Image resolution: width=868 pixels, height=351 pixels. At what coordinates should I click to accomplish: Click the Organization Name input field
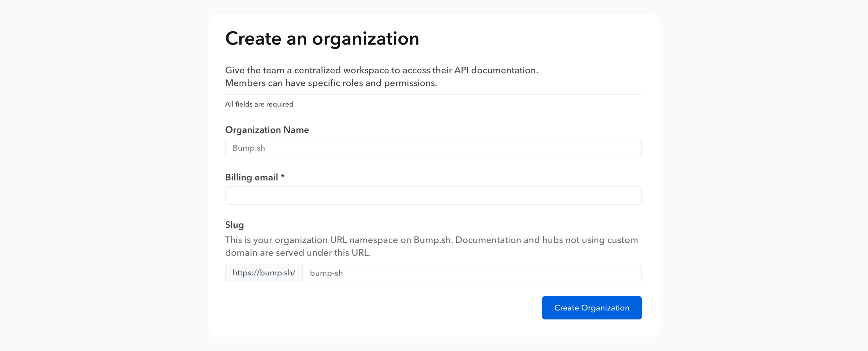coord(433,148)
